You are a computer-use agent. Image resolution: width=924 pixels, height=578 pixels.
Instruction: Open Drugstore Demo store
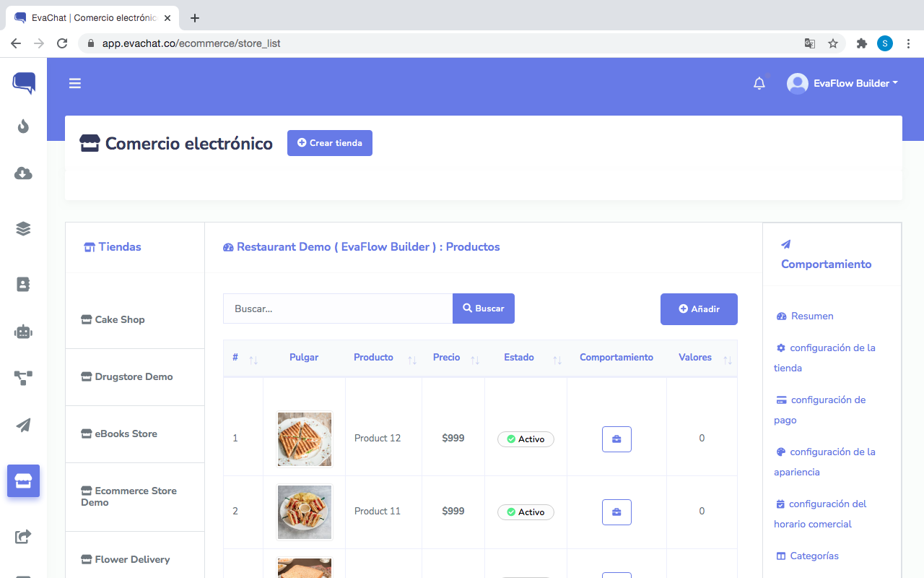[x=134, y=376]
